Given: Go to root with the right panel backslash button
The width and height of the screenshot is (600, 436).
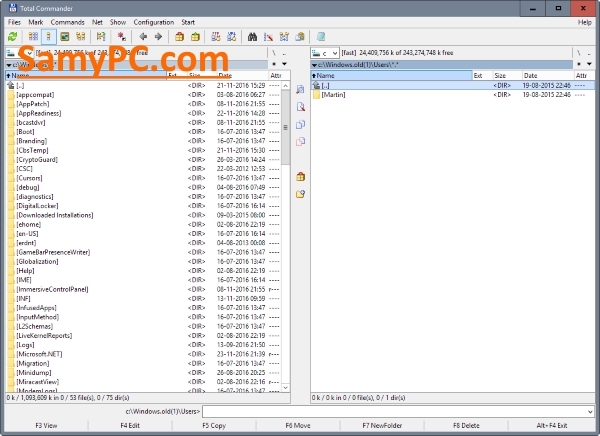Looking at the screenshot, I should pos(579,53).
